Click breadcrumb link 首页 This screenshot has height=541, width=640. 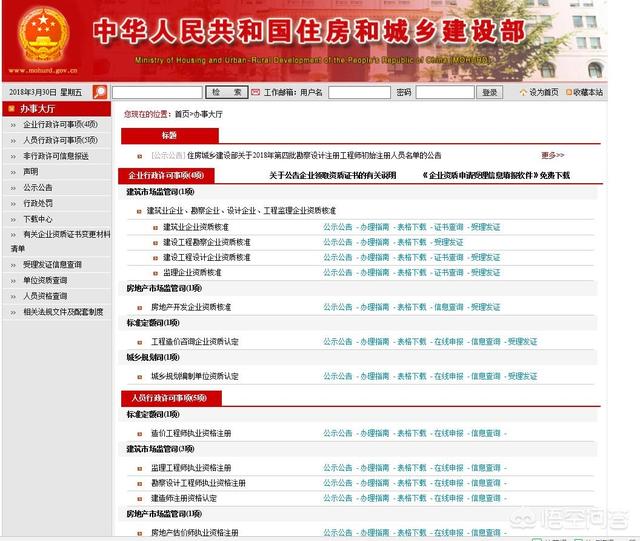pos(182,114)
